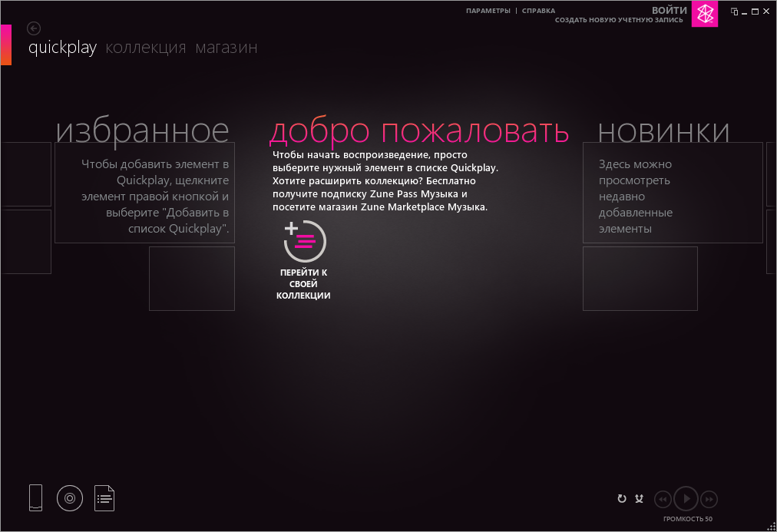
Task: Close the Zune window
Action: point(766,12)
